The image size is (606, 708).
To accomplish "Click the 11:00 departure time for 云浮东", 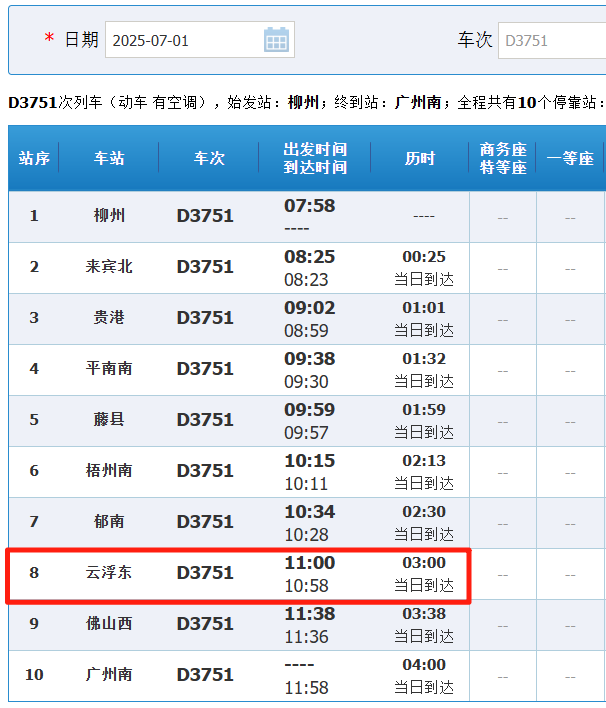I will (310, 563).
